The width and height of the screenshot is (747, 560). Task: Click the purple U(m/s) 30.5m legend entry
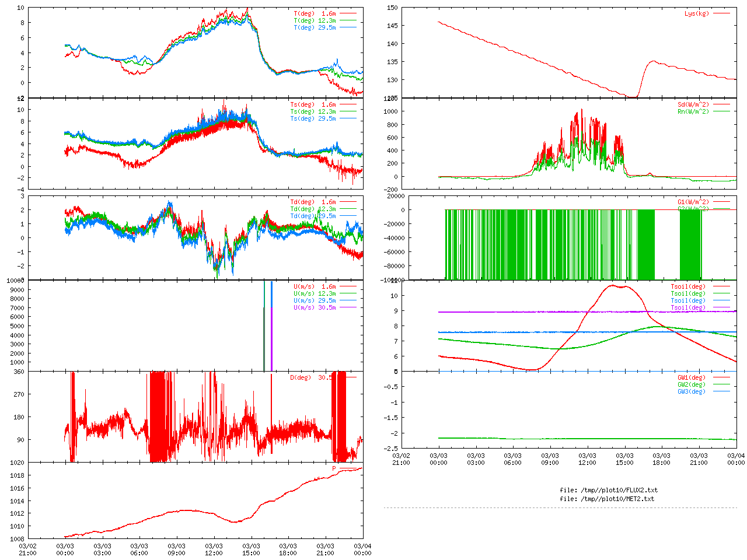315,307
